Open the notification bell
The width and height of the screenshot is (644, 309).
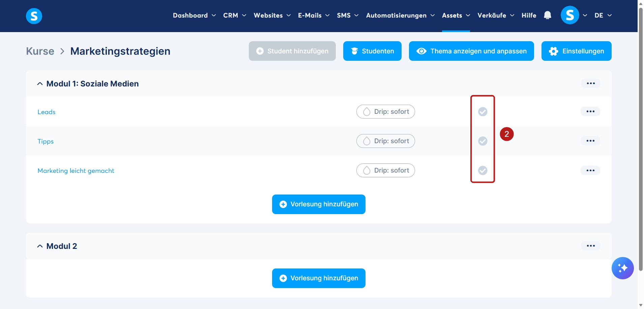548,15
